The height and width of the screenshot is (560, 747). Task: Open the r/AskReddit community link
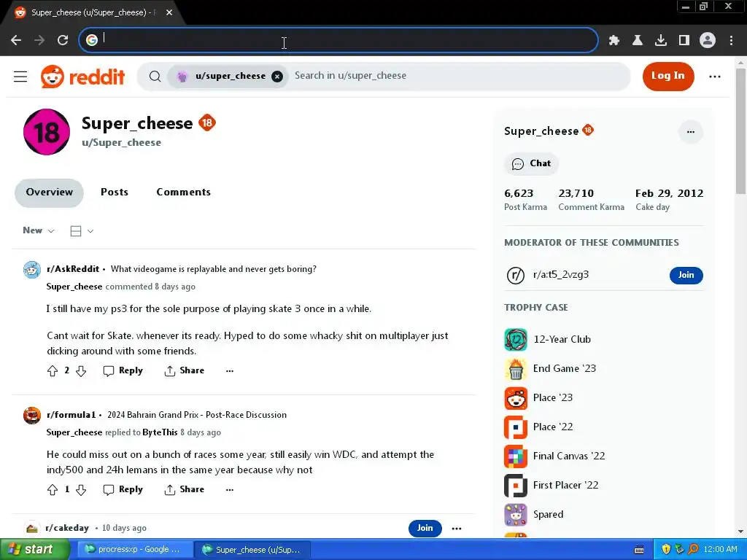coord(73,269)
